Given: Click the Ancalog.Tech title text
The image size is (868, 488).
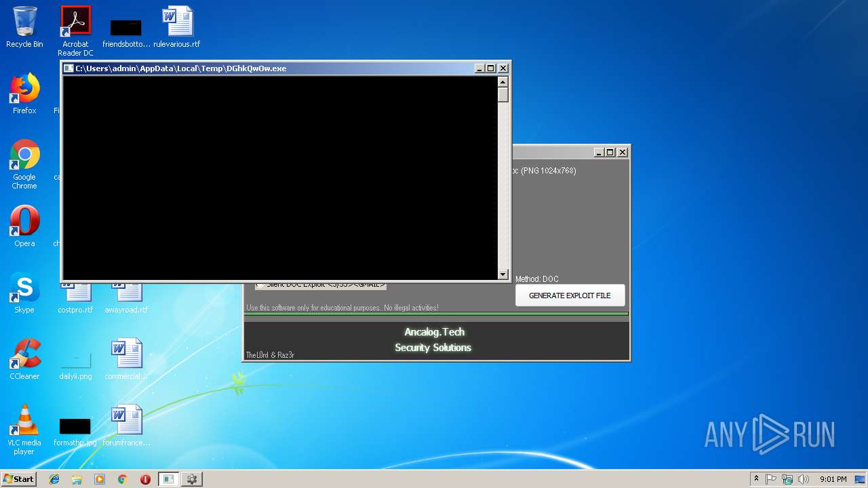Looking at the screenshot, I should (x=434, y=332).
